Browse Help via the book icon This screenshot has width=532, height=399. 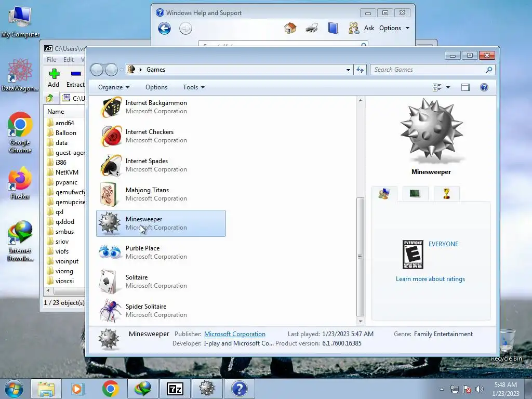coord(333,28)
